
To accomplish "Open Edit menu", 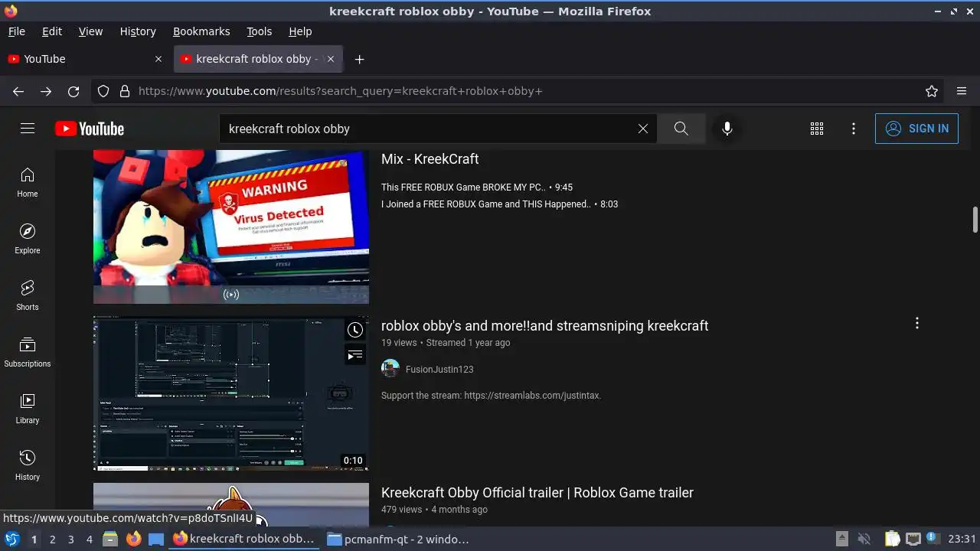I will (x=52, y=31).
